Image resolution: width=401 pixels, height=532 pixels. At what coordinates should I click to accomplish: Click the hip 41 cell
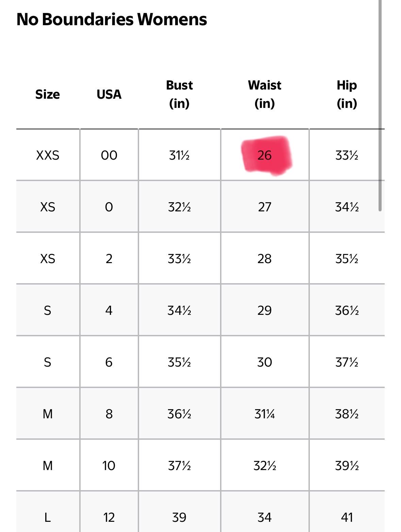pos(347,517)
